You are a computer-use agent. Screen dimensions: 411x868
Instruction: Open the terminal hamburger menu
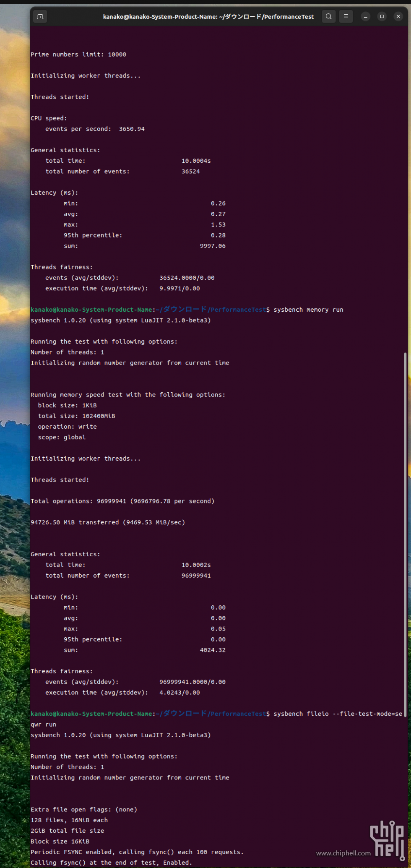[x=346, y=16]
